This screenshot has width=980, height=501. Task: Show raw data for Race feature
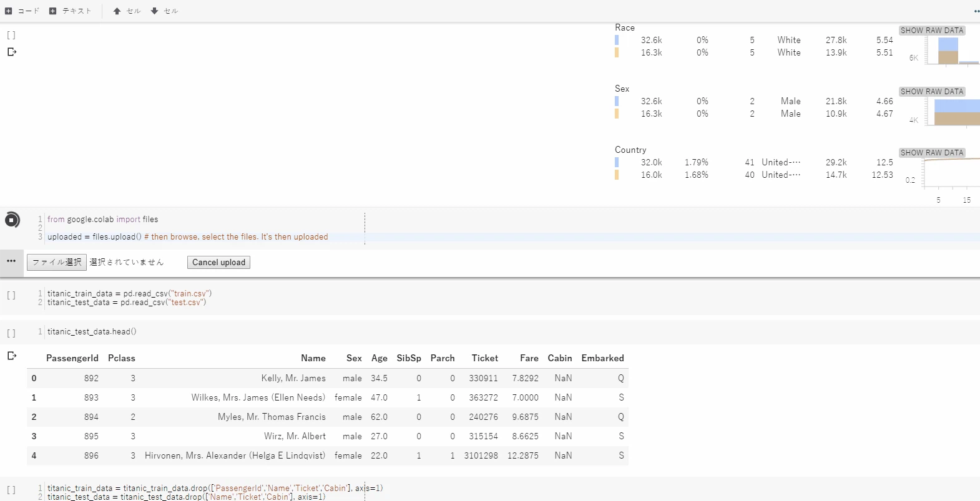pyautogui.click(x=932, y=31)
